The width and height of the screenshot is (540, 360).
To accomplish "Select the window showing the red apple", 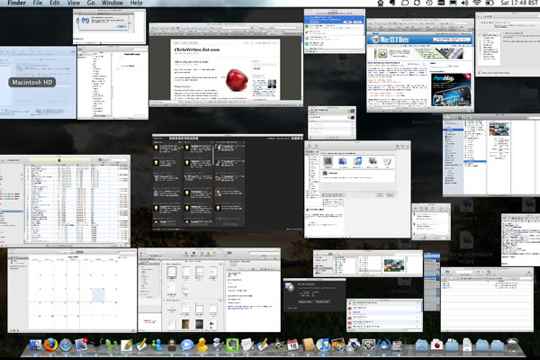I will click(x=226, y=65).
